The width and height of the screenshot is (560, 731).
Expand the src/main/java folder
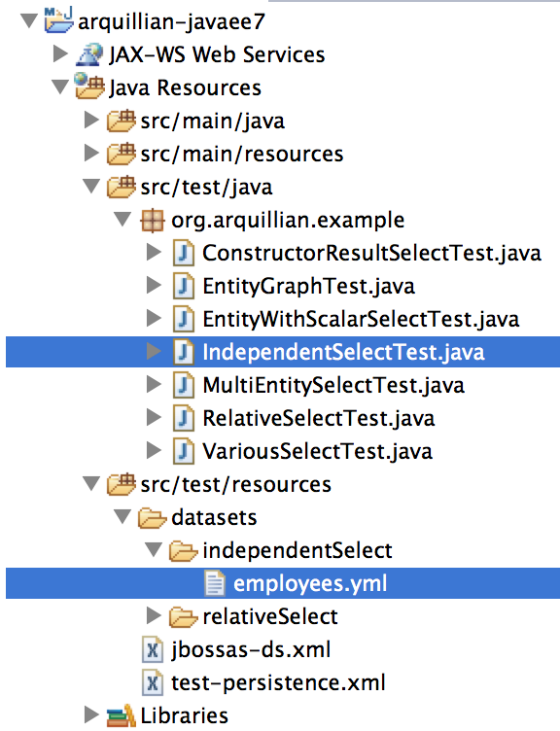coord(91,121)
